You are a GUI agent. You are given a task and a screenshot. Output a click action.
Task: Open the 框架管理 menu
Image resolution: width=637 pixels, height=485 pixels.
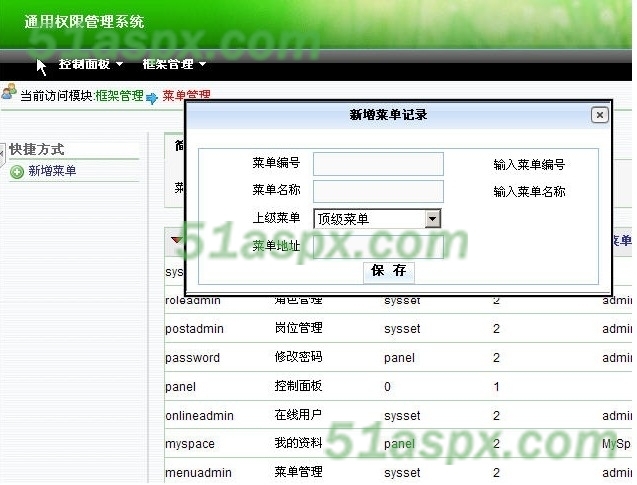tap(168, 64)
